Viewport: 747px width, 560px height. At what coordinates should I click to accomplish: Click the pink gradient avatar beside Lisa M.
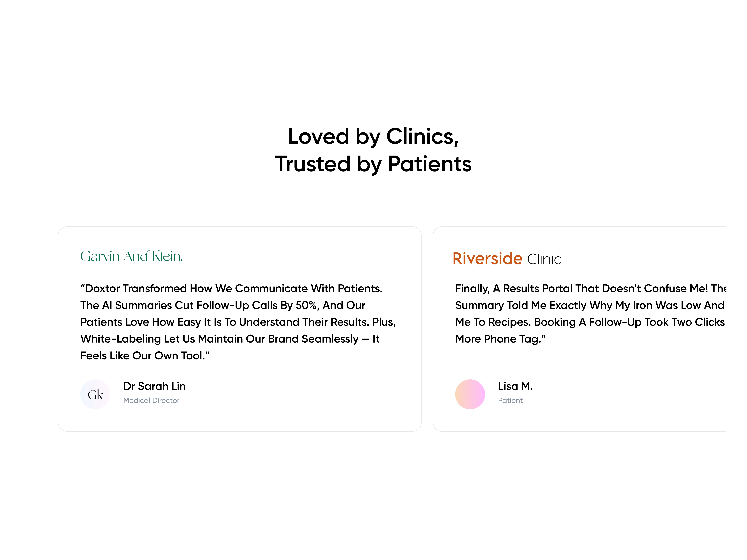470,394
